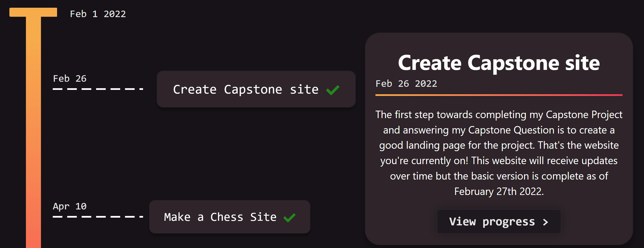Image resolution: width=644 pixels, height=248 pixels.
Task: Click the Apr 10 timeline date label
Action: [70, 206]
